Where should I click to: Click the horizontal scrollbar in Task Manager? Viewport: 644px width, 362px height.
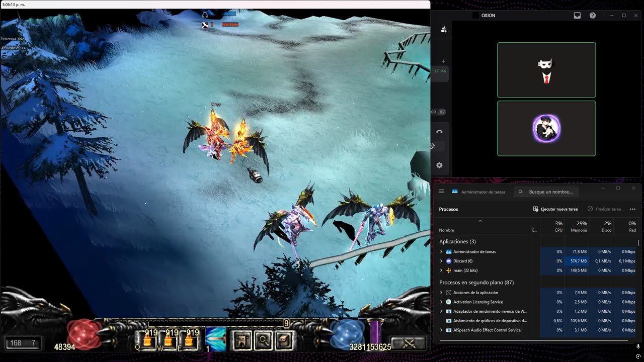(x=533, y=340)
